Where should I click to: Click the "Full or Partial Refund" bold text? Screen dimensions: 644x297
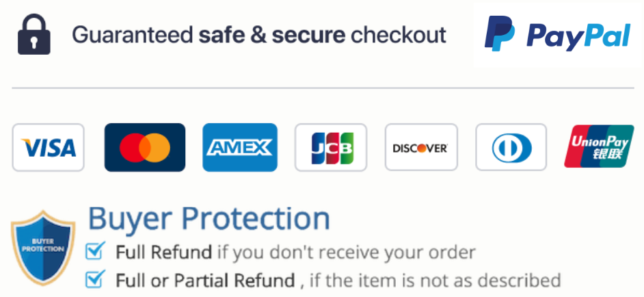click(205, 281)
